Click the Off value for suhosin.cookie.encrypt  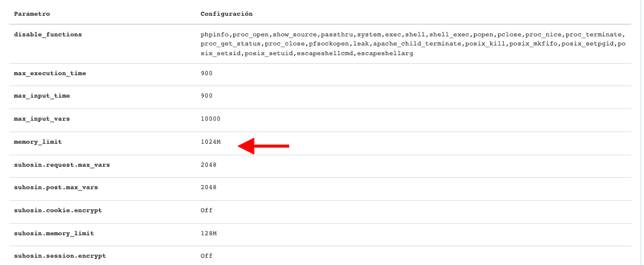[x=207, y=210]
